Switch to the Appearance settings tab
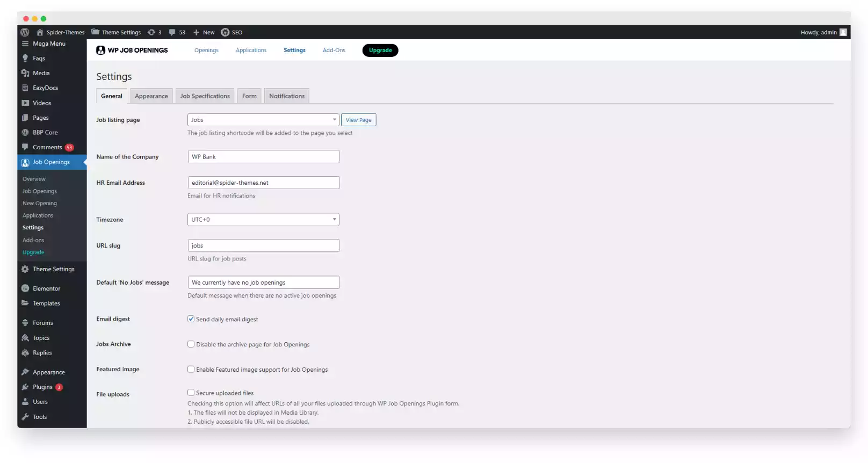The height and width of the screenshot is (463, 868). (x=151, y=96)
